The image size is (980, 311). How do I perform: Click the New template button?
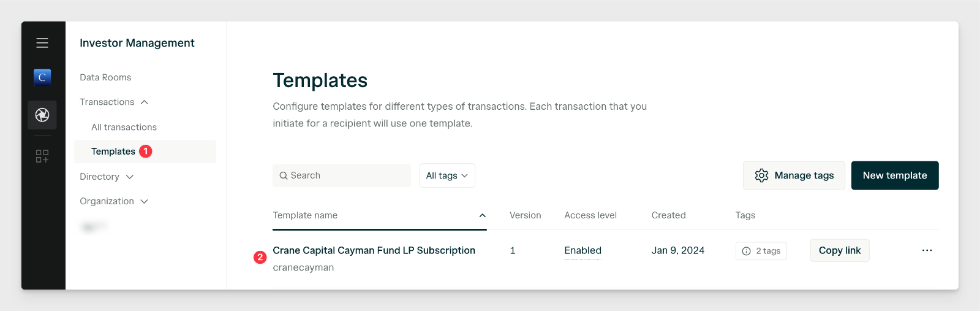coord(895,175)
